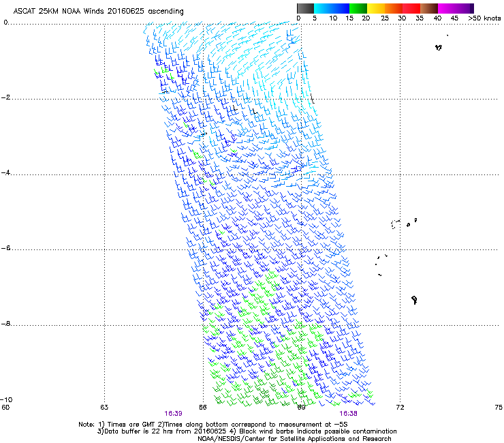Click the island outline just above the -8 latitude line

[414, 300]
